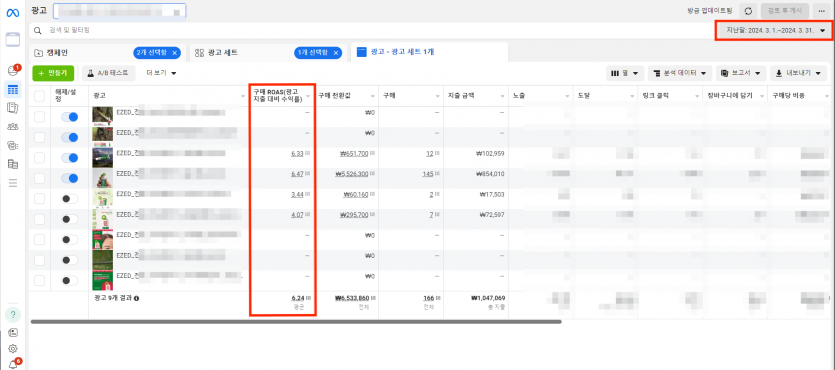The height and width of the screenshot is (370, 835).
Task: Click the 검토 후 게시 button
Action: point(785,11)
